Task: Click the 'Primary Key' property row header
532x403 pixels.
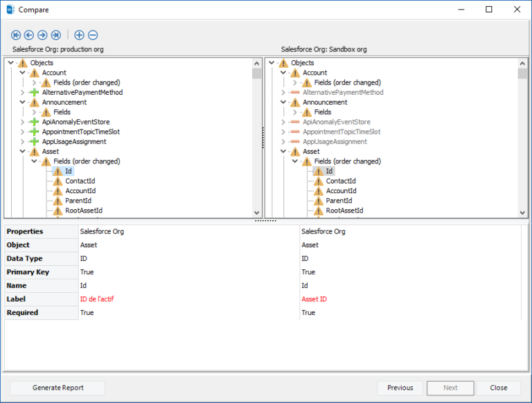Action: coord(42,272)
